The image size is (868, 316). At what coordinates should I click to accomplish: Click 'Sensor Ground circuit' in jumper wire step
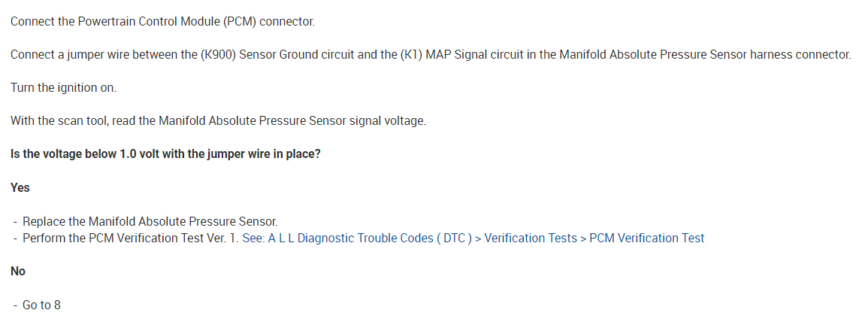point(295,55)
